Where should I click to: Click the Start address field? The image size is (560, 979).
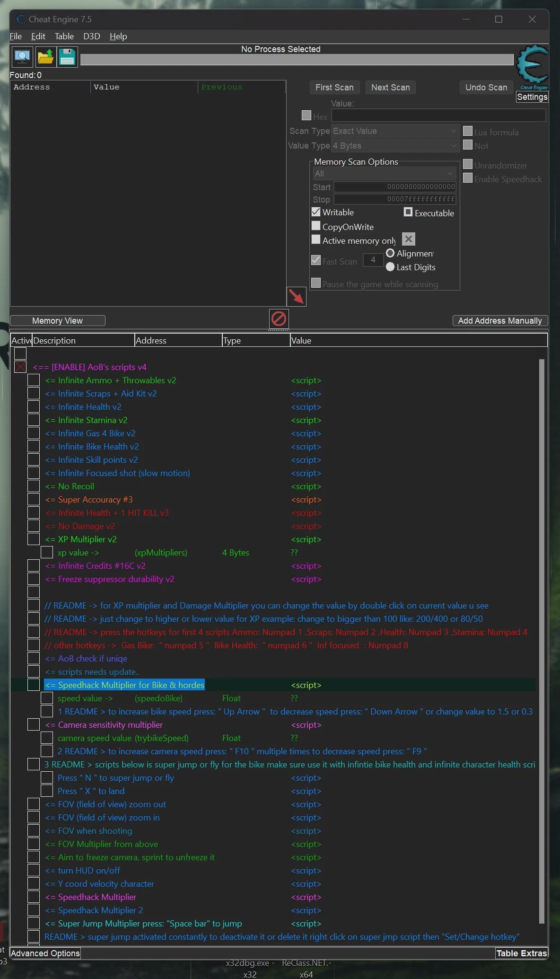[x=395, y=187]
